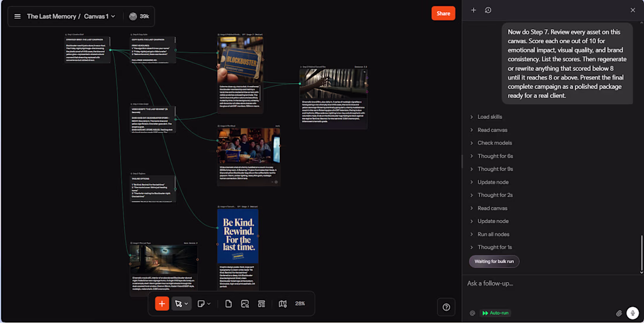Expand the Thought for 9s step
644x323 pixels.
495,169
